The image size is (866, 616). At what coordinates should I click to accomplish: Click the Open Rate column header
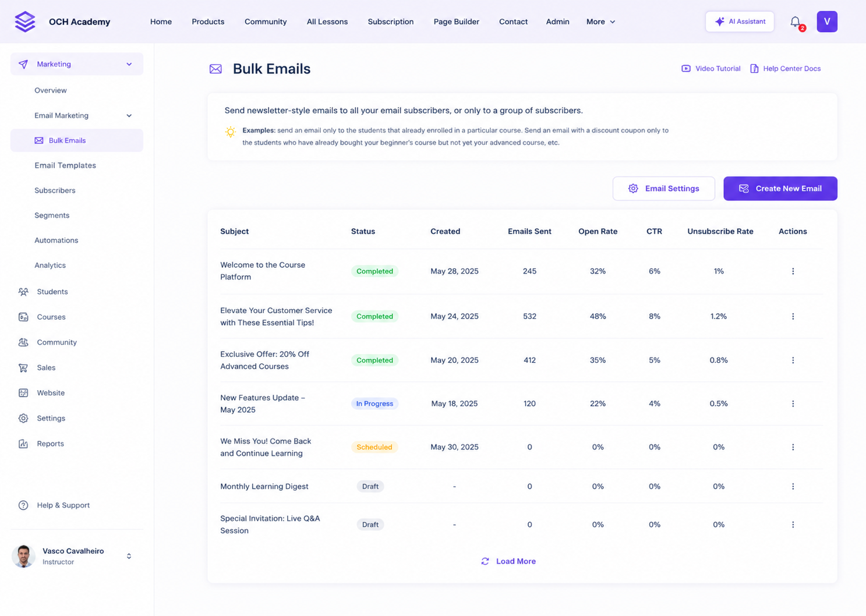598,232
